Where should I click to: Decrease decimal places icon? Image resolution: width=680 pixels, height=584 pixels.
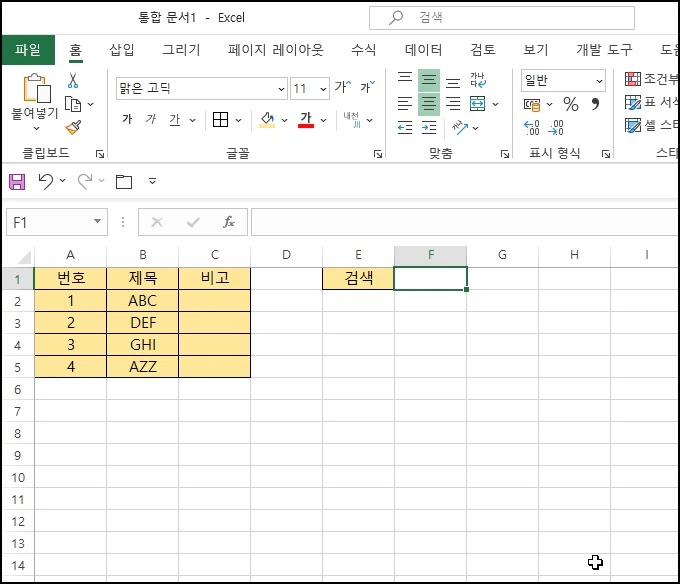556,128
